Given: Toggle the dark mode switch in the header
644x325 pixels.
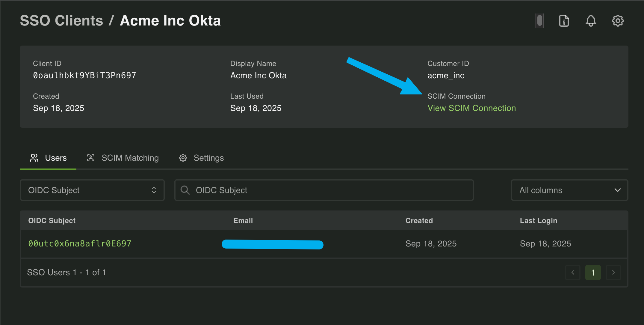Looking at the screenshot, I should tap(539, 21).
